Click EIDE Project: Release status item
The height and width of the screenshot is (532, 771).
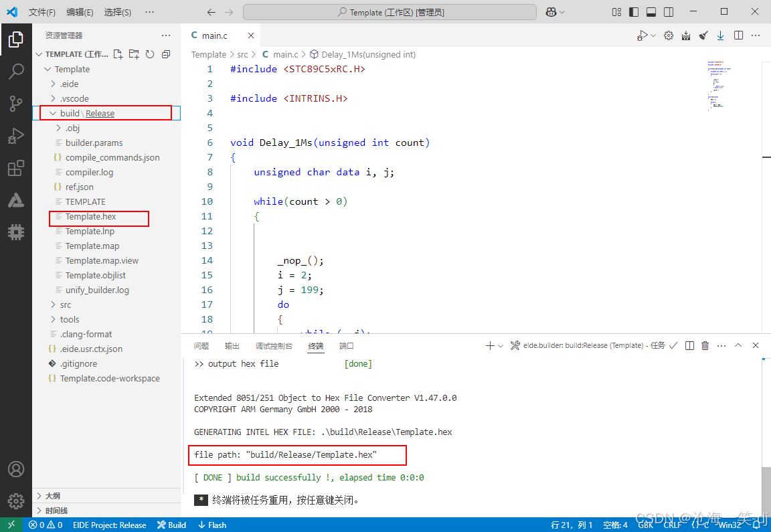[110, 525]
